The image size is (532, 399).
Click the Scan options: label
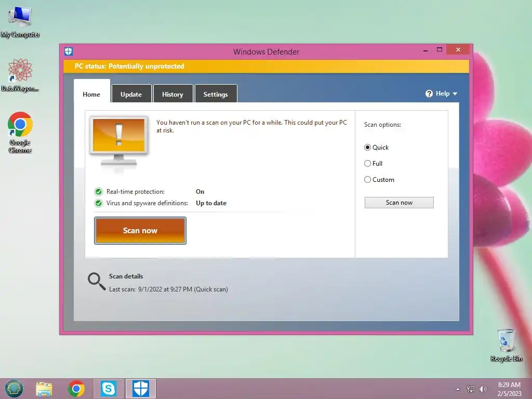pos(382,125)
